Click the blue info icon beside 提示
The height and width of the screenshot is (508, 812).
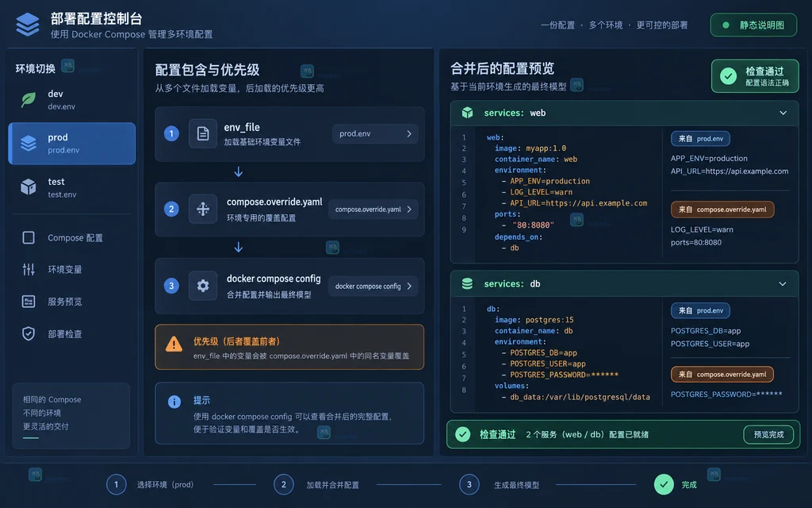(x=174, y=402)
